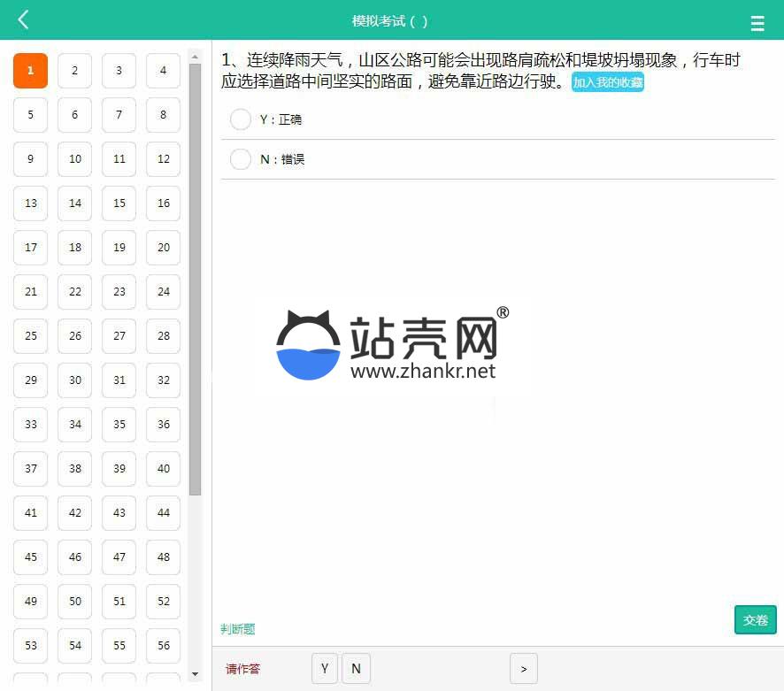Select the Y: 正确 radio option
The image size is (784, 691).
click(x=241, y=119)
